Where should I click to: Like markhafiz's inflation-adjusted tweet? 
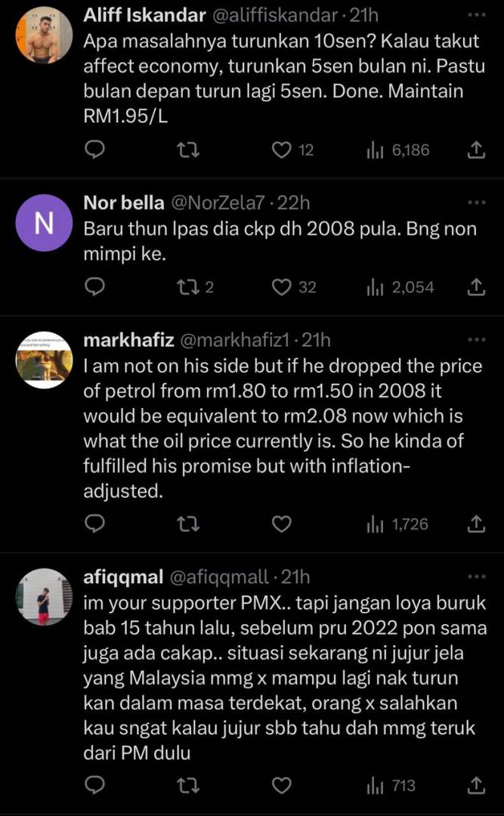282,524
